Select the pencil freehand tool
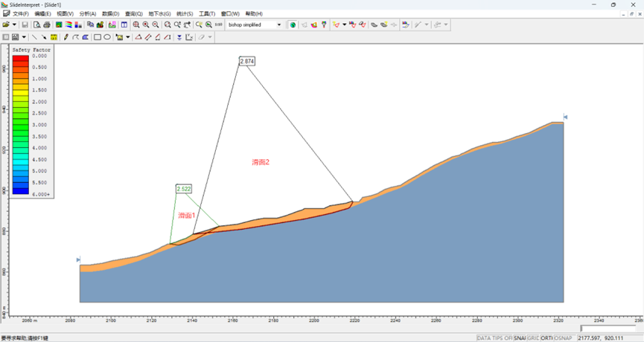The width and height of the screenshot is (644, 342). pos(66,37)
